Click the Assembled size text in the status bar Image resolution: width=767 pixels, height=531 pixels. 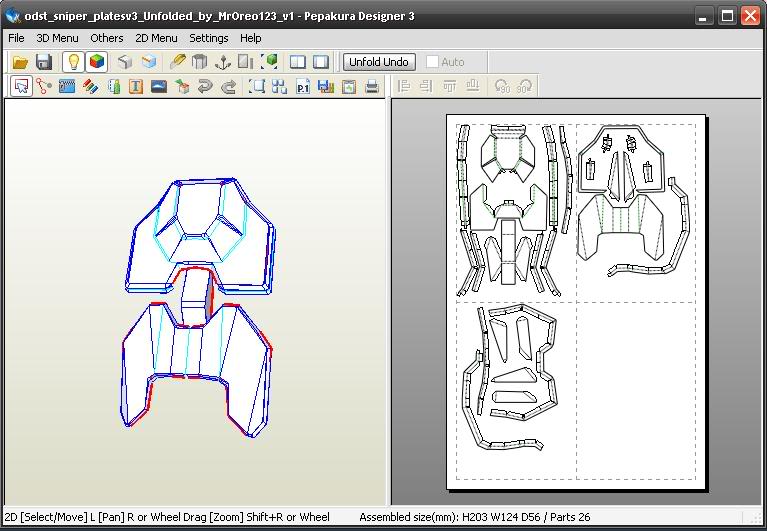click(474, 517)
